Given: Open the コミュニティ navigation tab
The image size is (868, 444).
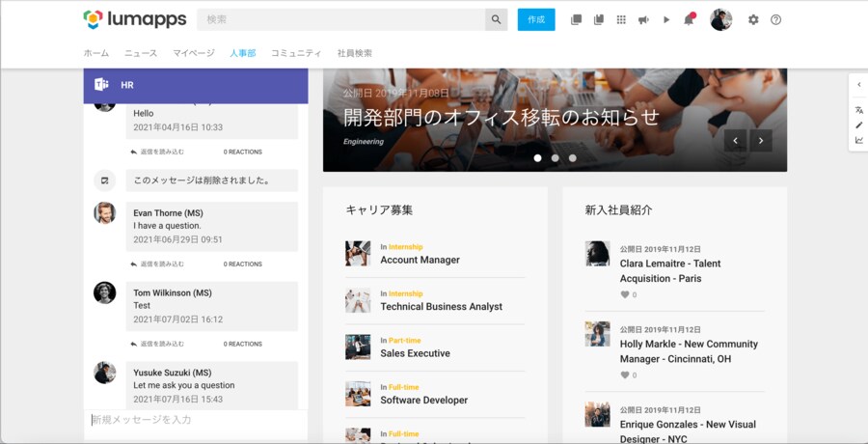Looking at the screenshot, I should pyautogui.click(x=297, y=53).
